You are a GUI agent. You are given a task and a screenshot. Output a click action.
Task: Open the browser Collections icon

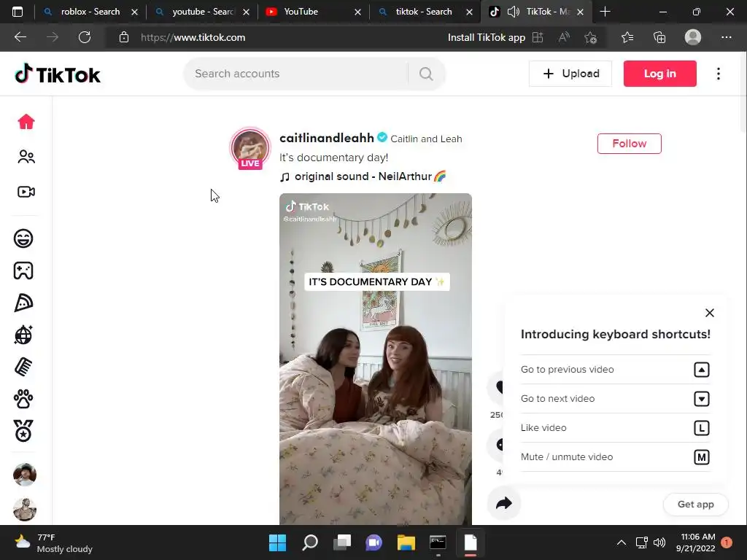coord(659,37)
